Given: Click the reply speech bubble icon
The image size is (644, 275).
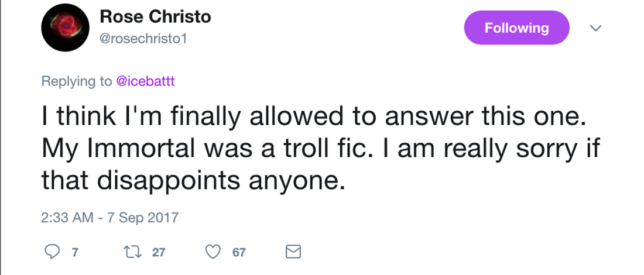Looking at the screenshot, I should pos(52,252).
